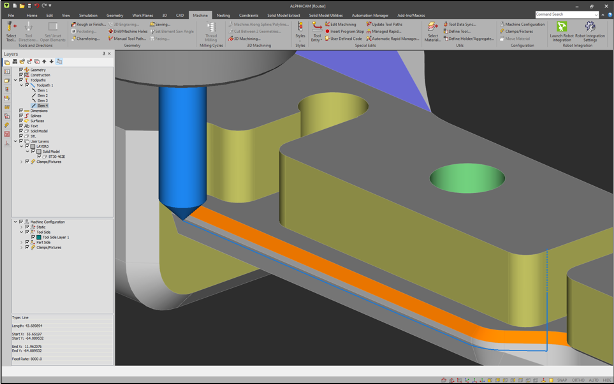Click Clamps/Fixtures in ribbon Configuration group
This screenshot has height=384, width=614.
pyautogui.click(x=516, y=31)
